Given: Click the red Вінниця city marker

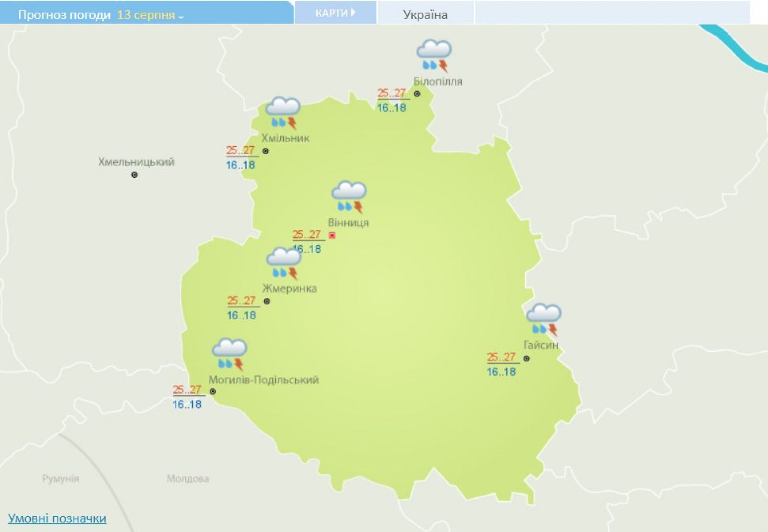Looking at the screenshot, I should (x=332, y=236).
